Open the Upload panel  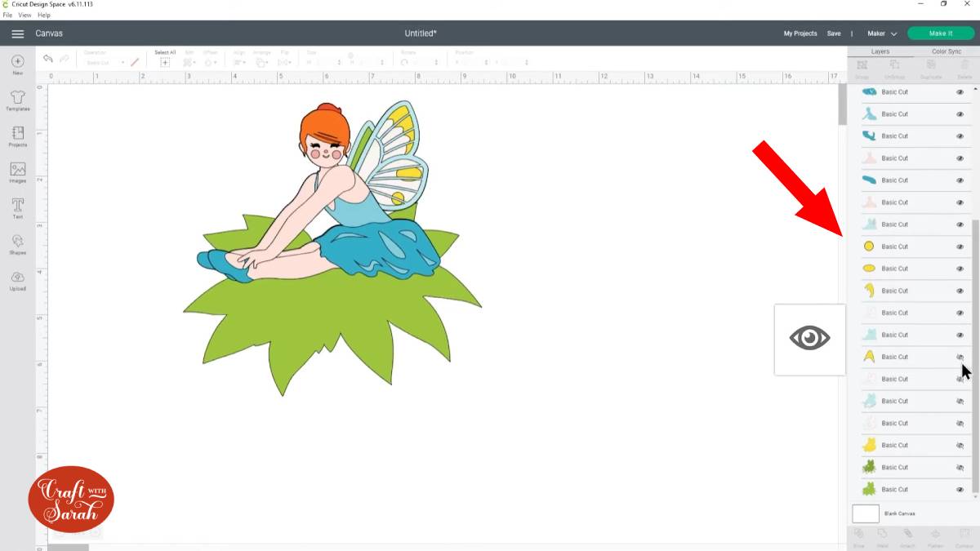click(x=17, y=280)
